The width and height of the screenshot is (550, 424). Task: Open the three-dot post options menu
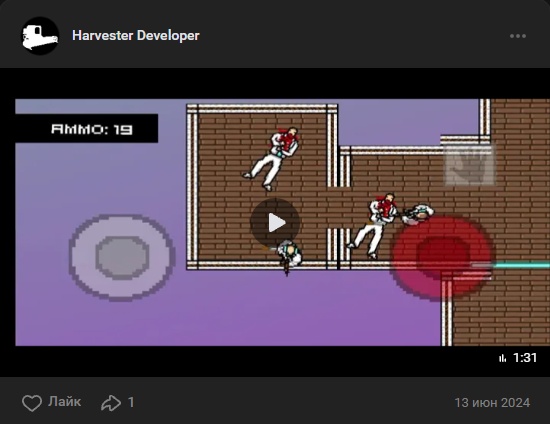click(x=518, y=36)
